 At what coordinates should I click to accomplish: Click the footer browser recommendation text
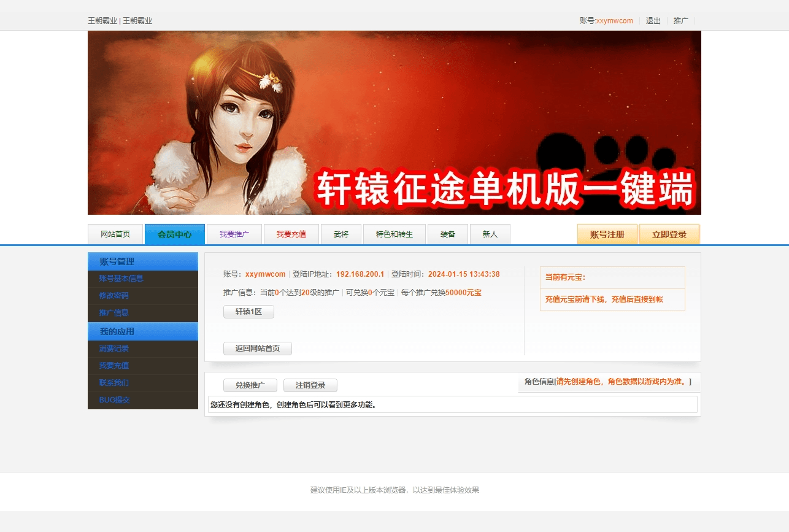pyautogui.click(x=394, y=490)
